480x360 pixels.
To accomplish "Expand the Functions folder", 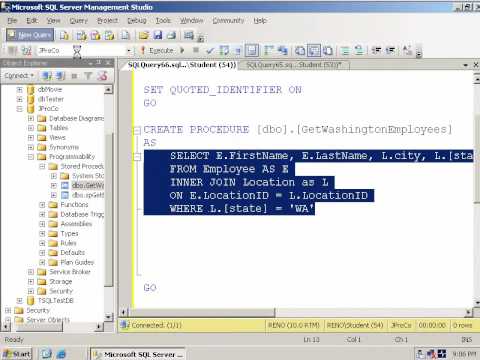I will click(x=42, y=205).
